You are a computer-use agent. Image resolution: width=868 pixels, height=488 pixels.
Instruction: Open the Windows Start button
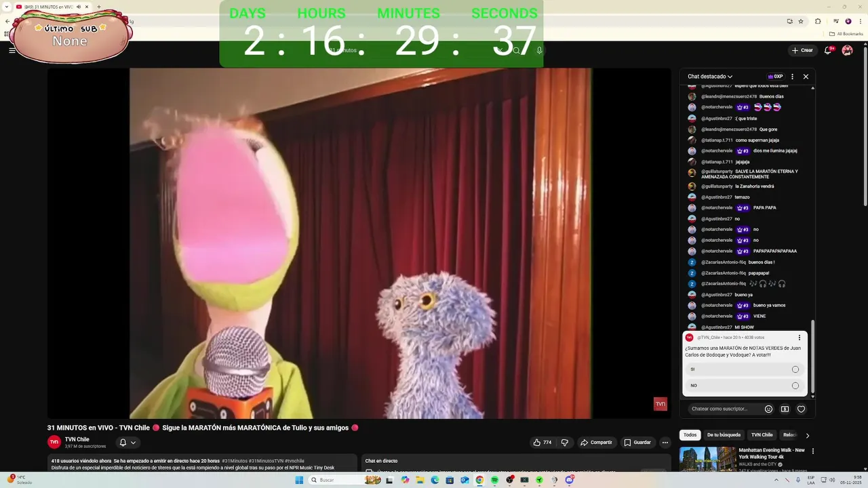[299, 480]
